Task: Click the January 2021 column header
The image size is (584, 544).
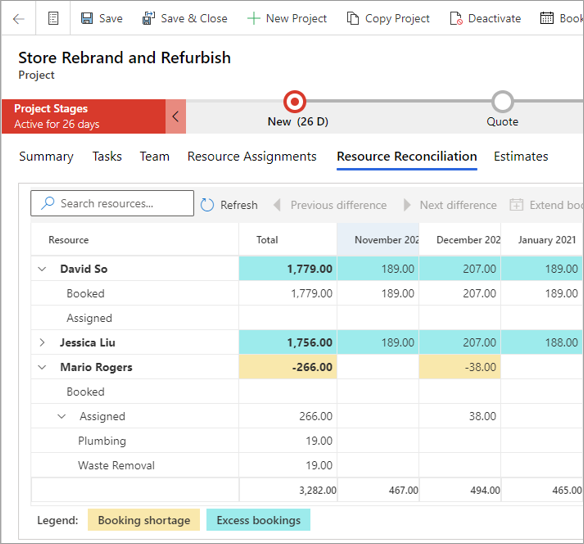Action: pyautogui.click(x=542, y=240)
